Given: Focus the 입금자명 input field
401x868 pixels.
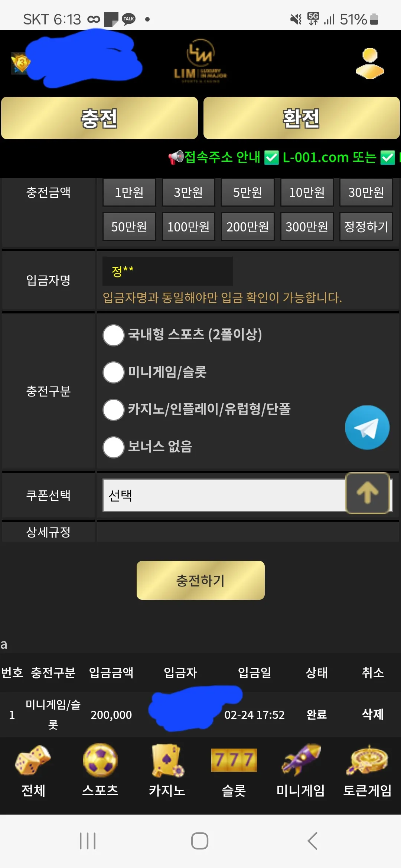Looking at the screenshot, I should (167, 271).
